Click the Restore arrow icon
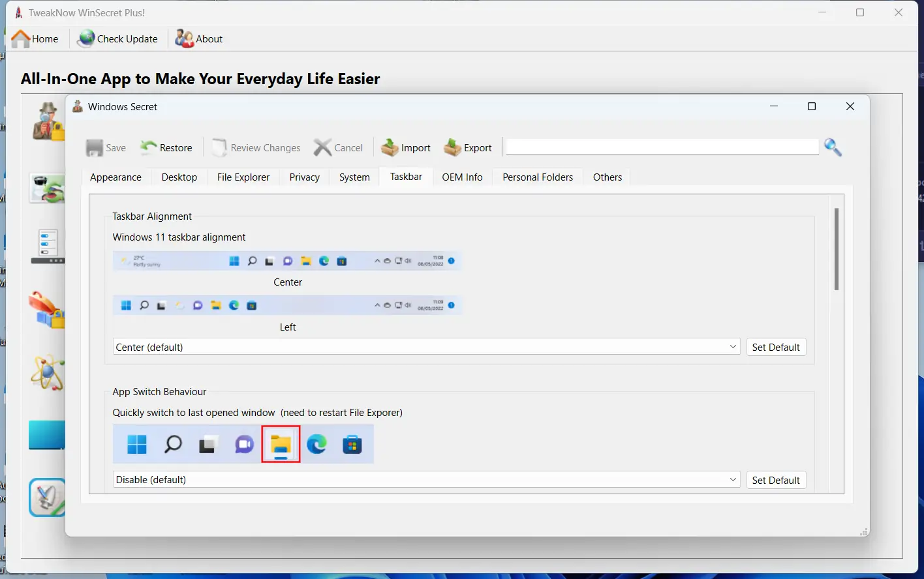This screenshot has width=924, height=579. pos(148,147)
